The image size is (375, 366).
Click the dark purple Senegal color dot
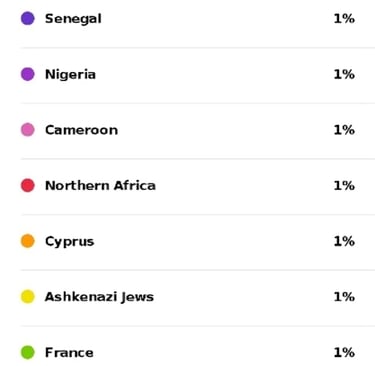pyautogui.click(x=28, y=18)
